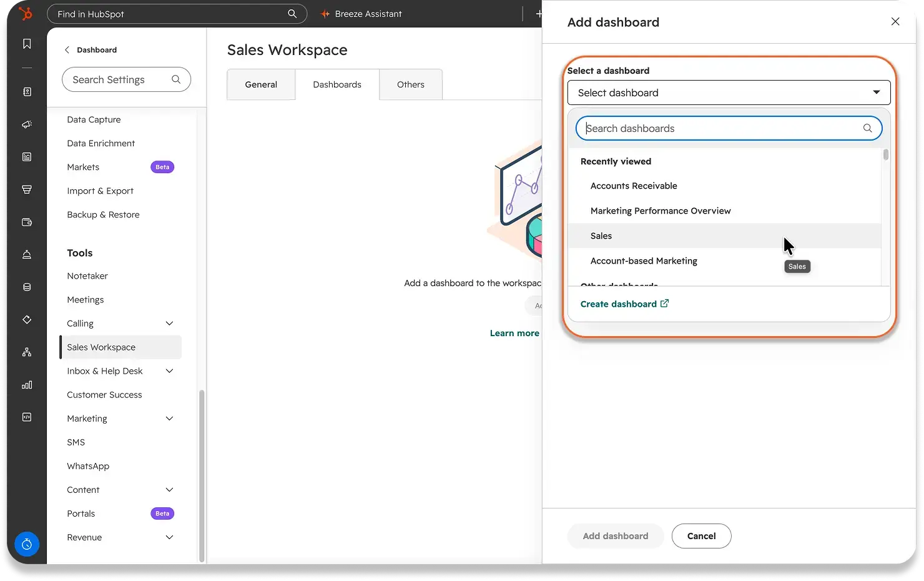Open the Automation diamond icon
Image resolution: width=924 pixels, height=581 pixels.
[27, 320]
